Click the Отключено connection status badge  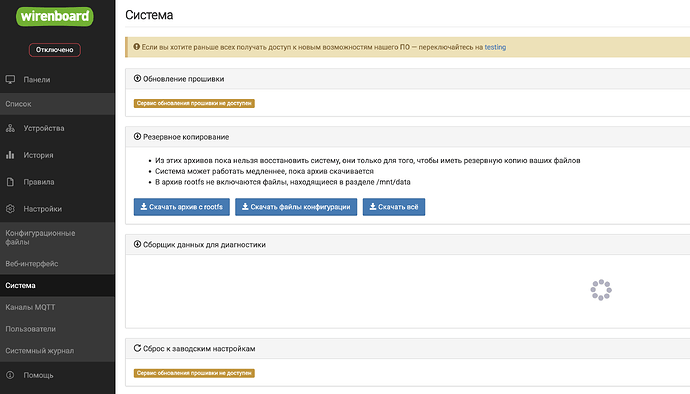pos(55,50)
